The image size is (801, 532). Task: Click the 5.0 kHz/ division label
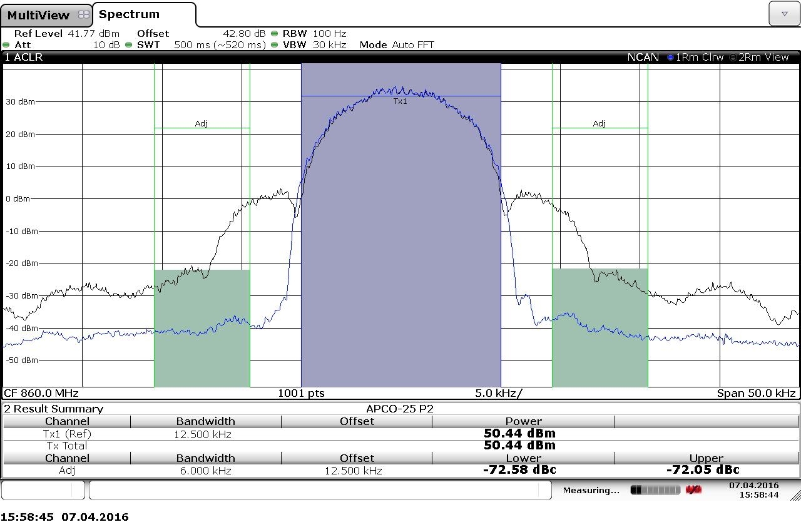(x=498, y=393)
